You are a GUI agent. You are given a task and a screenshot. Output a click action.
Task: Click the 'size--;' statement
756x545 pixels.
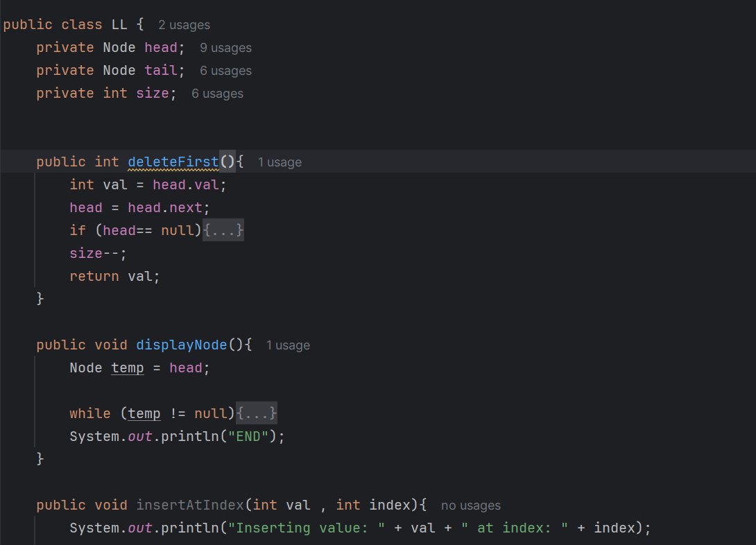point(98,254)
